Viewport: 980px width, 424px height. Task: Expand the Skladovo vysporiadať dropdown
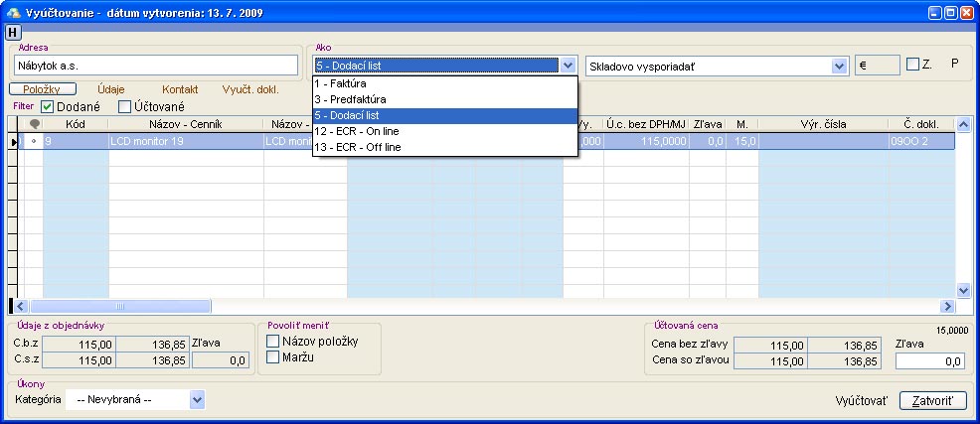click(x=839, y=66)
